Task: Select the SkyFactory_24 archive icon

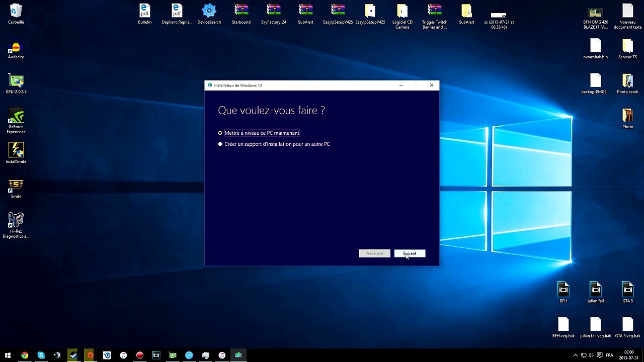Action: [x=274, y=14]
